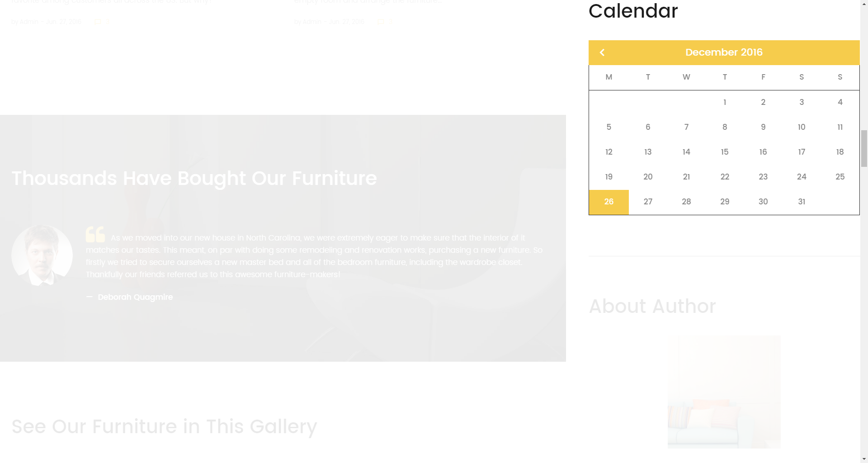
Task: Choose calendar date 10
Action: coord(802,127)
